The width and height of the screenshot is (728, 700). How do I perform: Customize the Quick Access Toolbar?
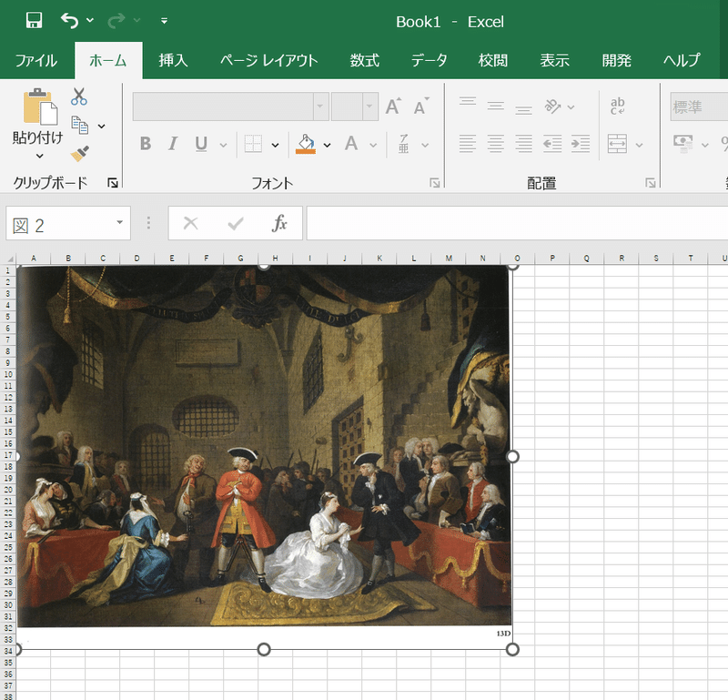click(x=164, y=20)
